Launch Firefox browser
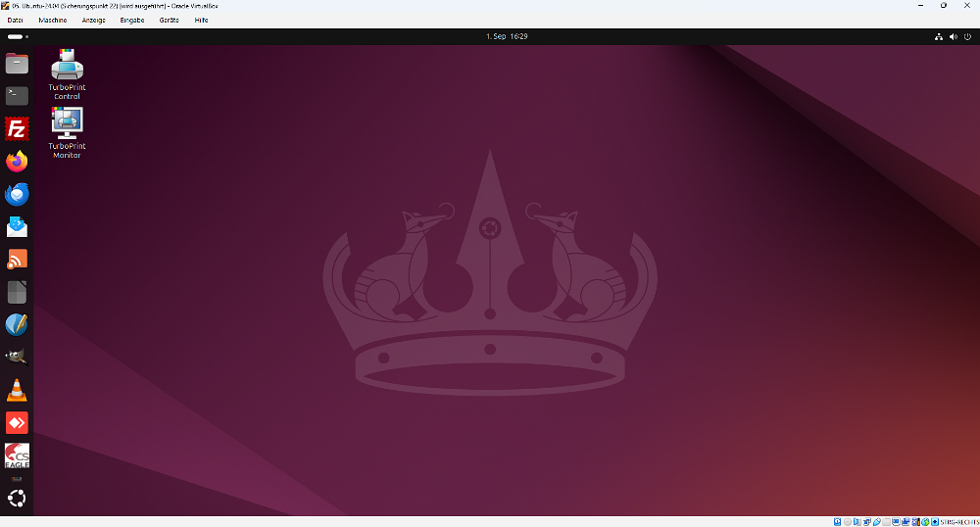The height and width of the screenshot is (527, 980). (17, 162)
